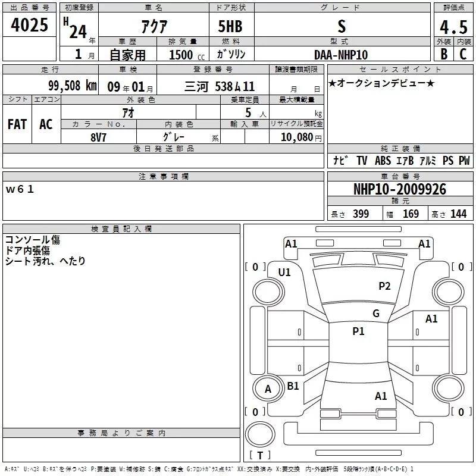The image size is (476, 476).
Task: Click the registration number 三河 538ム11
Action: [x=220, y=87]
